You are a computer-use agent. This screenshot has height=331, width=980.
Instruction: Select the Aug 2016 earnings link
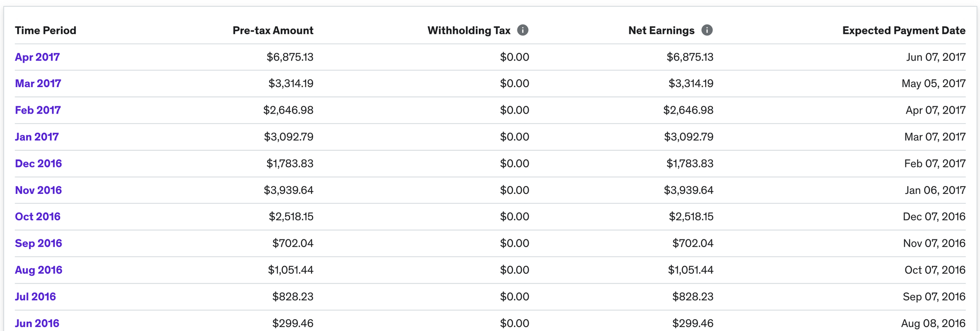38,270
